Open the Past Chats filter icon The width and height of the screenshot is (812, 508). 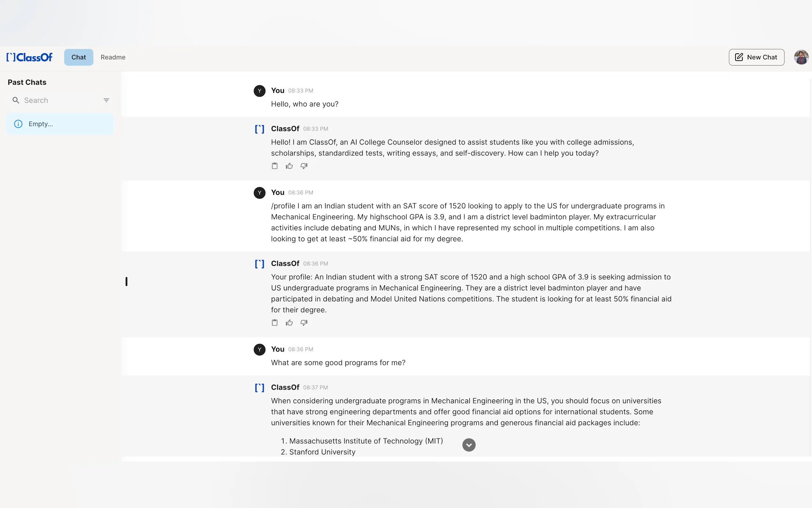(x=106, y=100)
